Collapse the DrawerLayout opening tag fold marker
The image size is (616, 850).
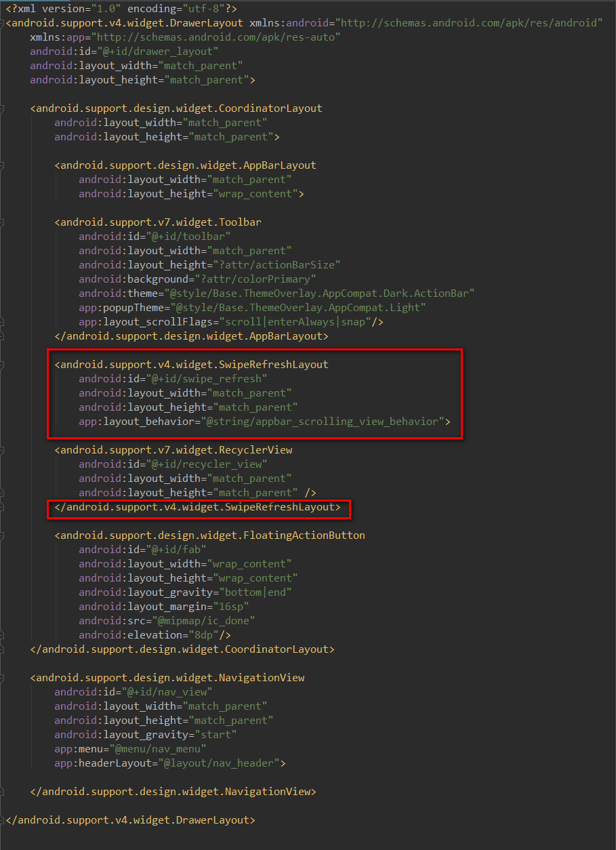pyautogui.click(x=2, y=23)
